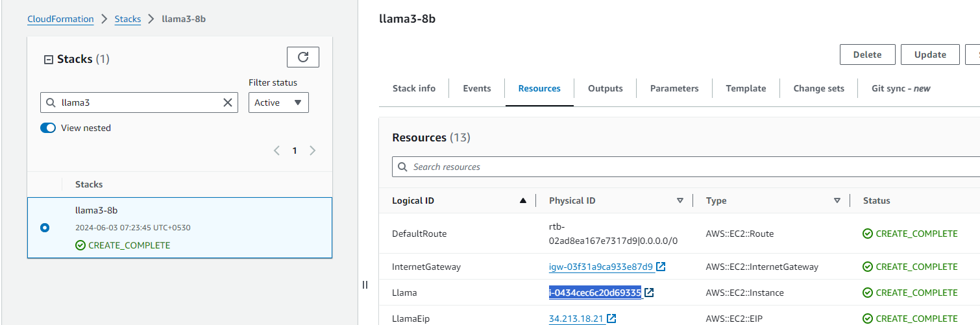This screenshot has height=325, width=980.
Task: Click the split panel resize handle
Action: (365, 285)
